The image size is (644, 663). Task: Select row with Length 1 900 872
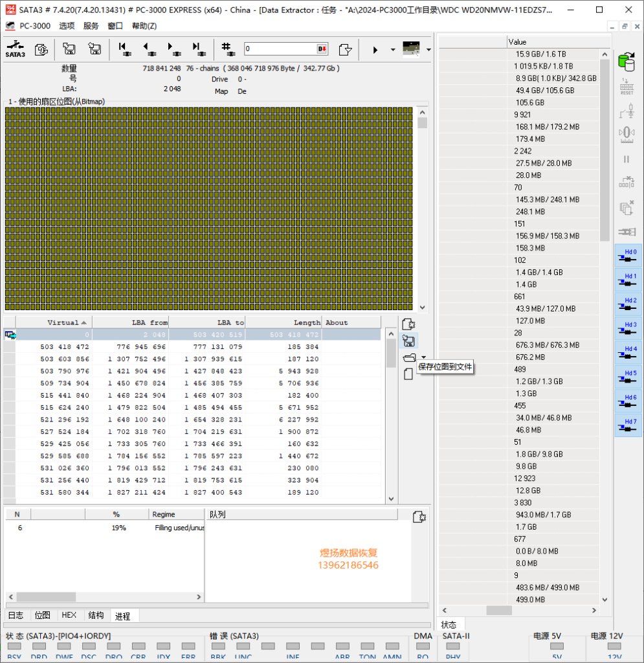[192, 432]
